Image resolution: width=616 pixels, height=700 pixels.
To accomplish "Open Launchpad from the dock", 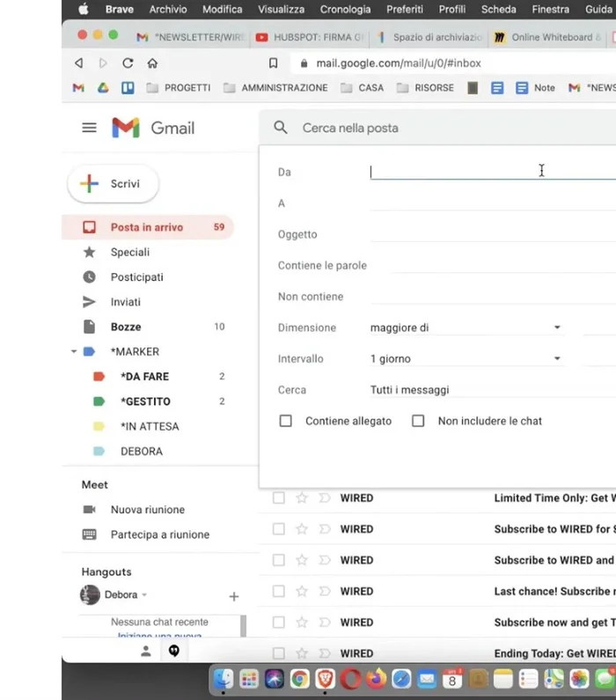I will (x=249, y=679).
